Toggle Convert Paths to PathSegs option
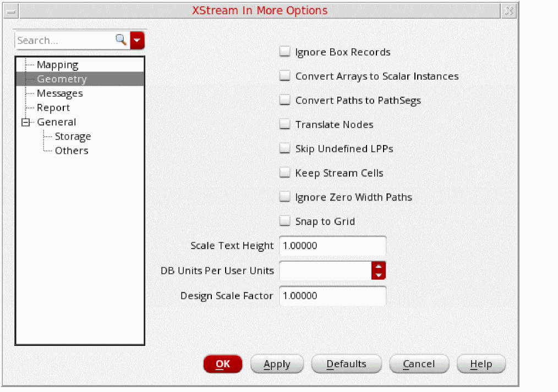 [285, 101]
